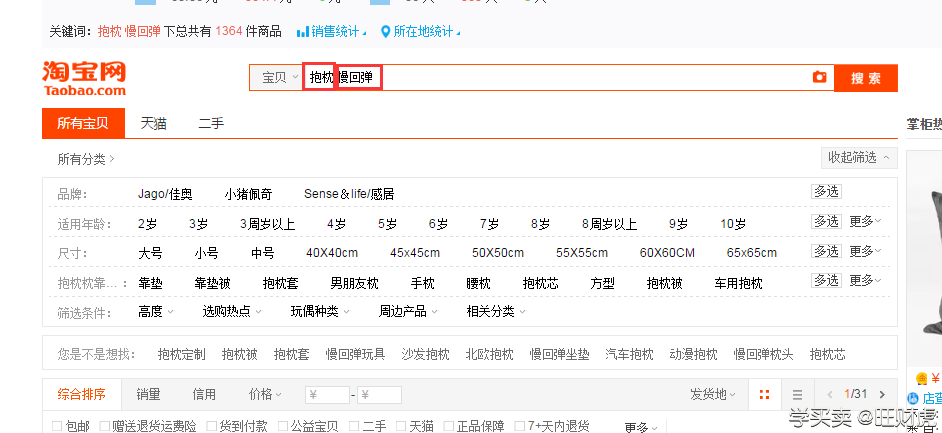Open the 高度 filter dropdown
This screenshot has width=942, height=433.
click(x=156, y=312)
